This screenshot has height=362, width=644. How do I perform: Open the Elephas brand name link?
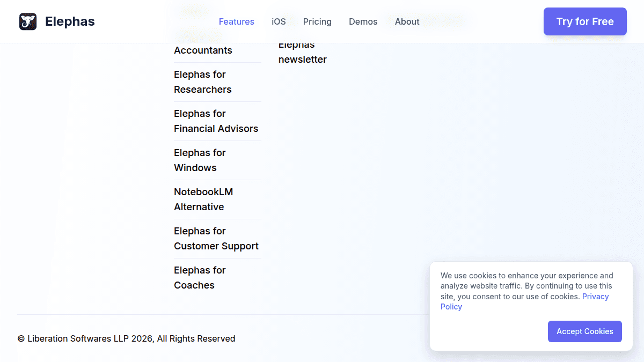(70, 21)
